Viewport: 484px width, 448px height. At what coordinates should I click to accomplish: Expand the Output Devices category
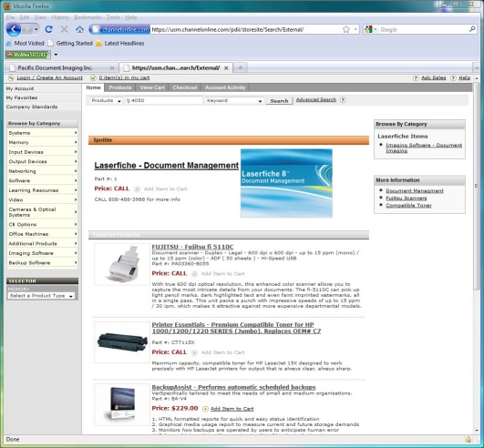click(x=42, y=161)
